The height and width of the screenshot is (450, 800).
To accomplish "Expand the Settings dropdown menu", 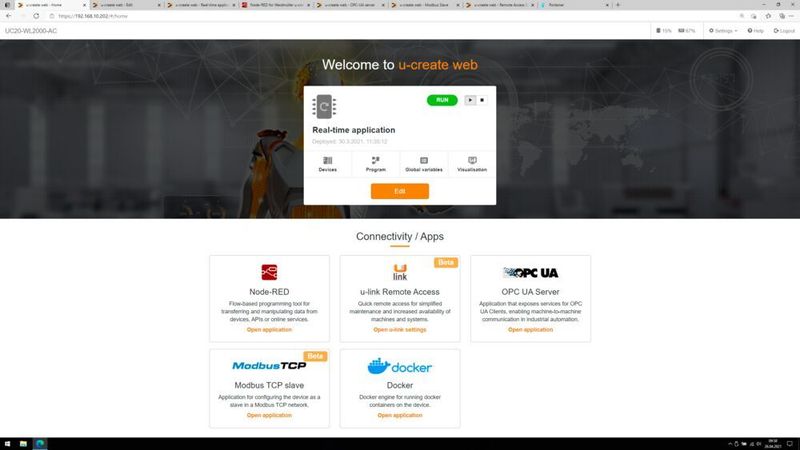I will click(723, 31).
